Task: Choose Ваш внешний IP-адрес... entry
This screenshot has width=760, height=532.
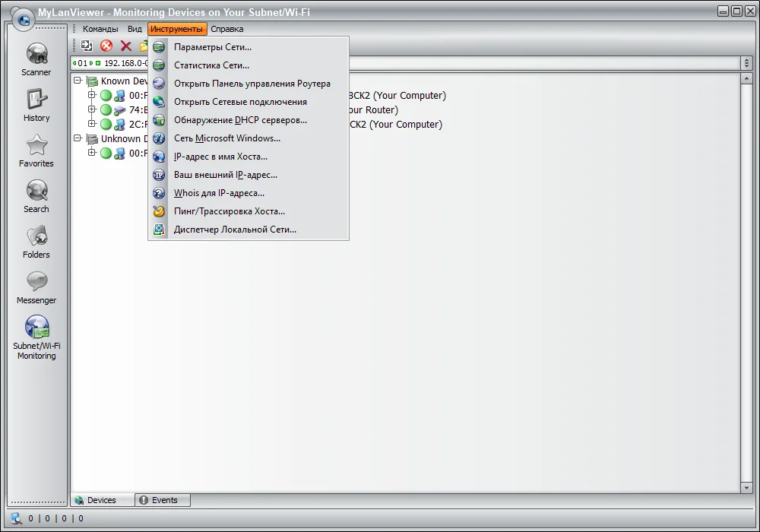Action: [249, 175]
